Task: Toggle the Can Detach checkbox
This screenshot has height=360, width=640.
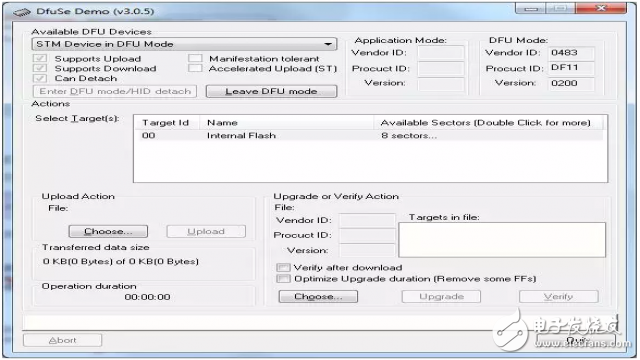Action: click(x=40, y=78)
